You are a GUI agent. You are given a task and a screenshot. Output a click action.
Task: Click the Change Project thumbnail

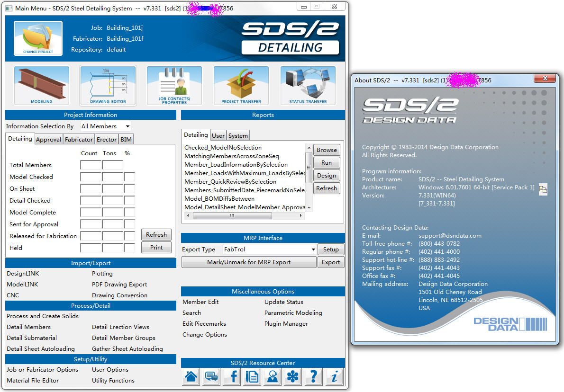[x=38, y=39]
